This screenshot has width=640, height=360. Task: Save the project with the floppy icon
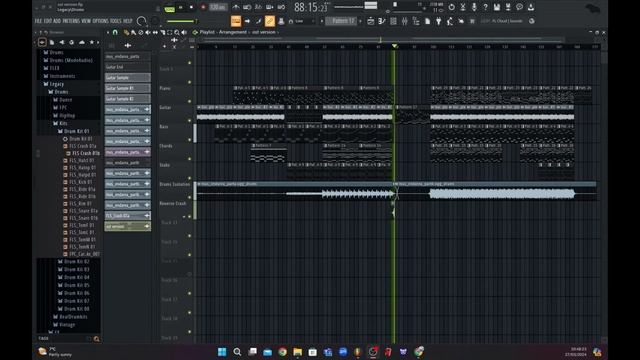click(x=497, y=7)
